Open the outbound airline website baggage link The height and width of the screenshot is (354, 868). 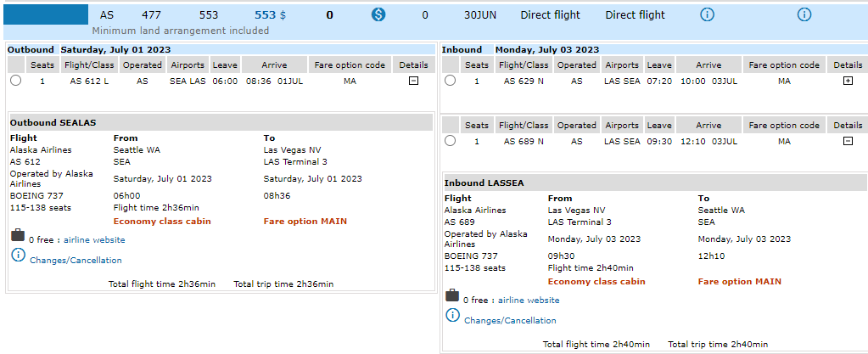coord(93,240)
